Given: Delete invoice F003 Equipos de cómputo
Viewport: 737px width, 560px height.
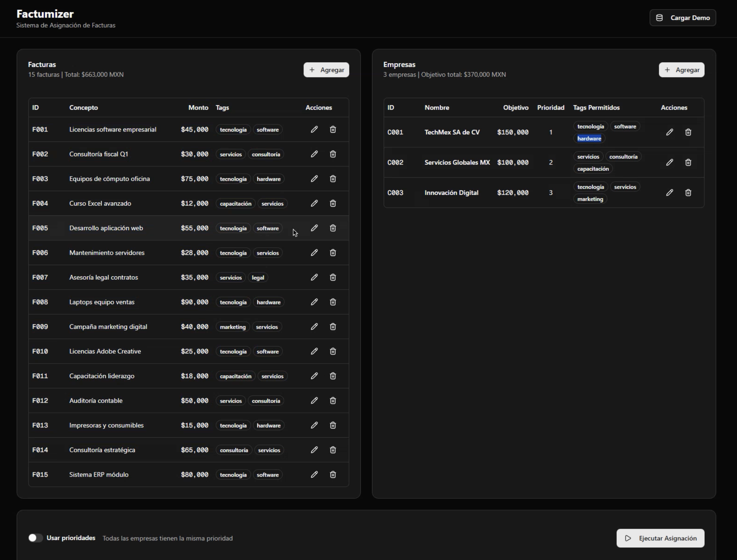Looking at the screenshot, I should click(333, 179).
